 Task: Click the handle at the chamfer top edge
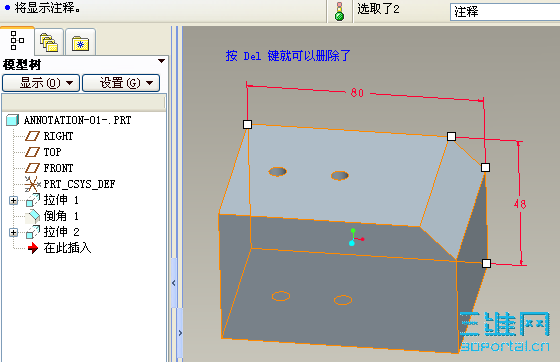click(451, 137)
